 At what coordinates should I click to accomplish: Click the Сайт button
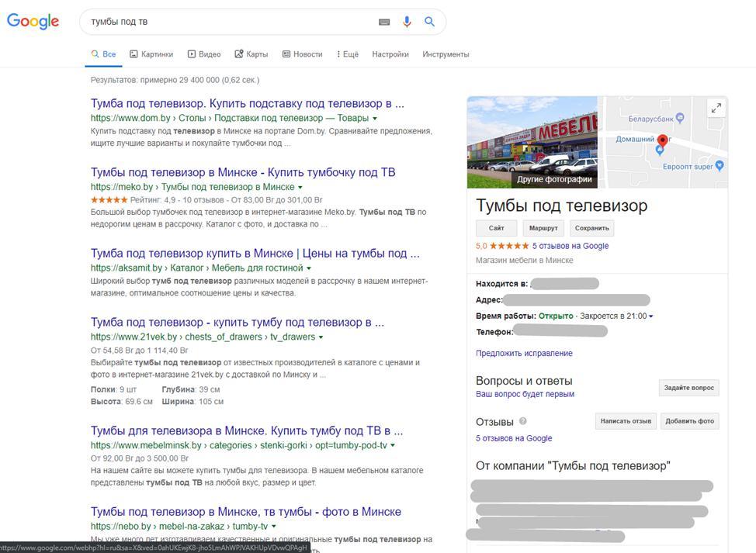pos(496,228)
